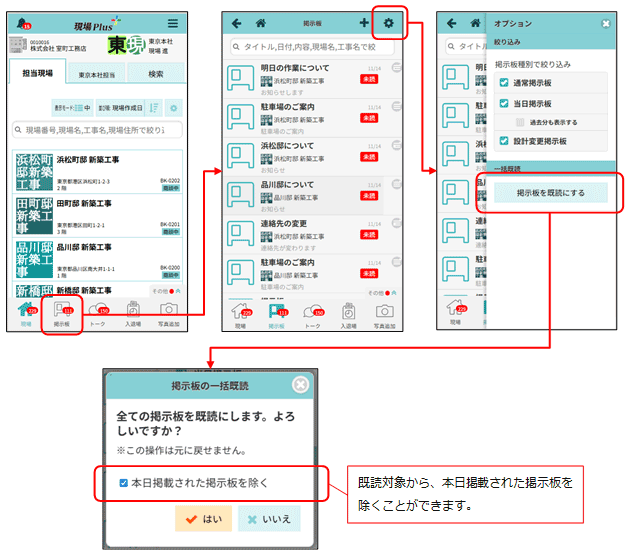Open the notification bell in the 現場Plus header
The width and height of the screenshot is (627, 560).
coord(21,23)
